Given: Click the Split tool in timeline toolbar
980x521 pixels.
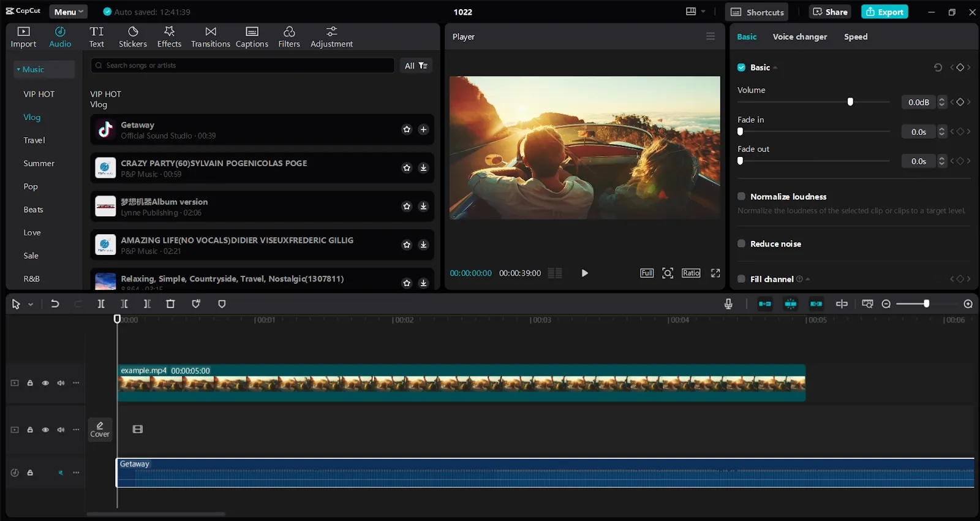Looking at the screenshot, I should (x=101, y=304).
